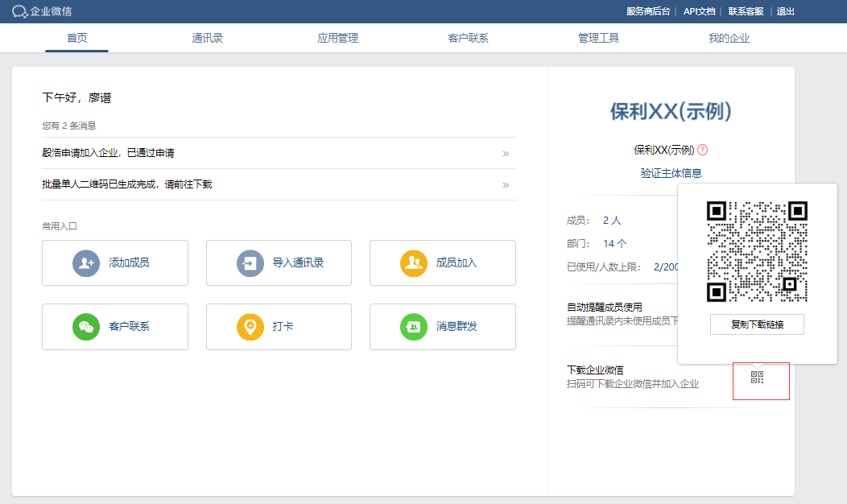Viewport: 847px width, 504px height.
Task: Click the 打卡 location pin icon
Action: [x=250, y=327]
